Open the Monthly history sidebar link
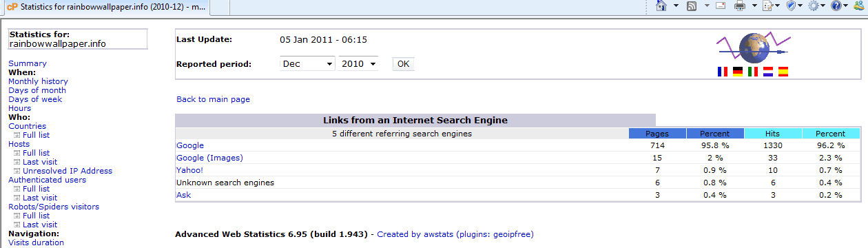This screenshot has height=248, width=868. pyautogui.click(x=38, y=81)
